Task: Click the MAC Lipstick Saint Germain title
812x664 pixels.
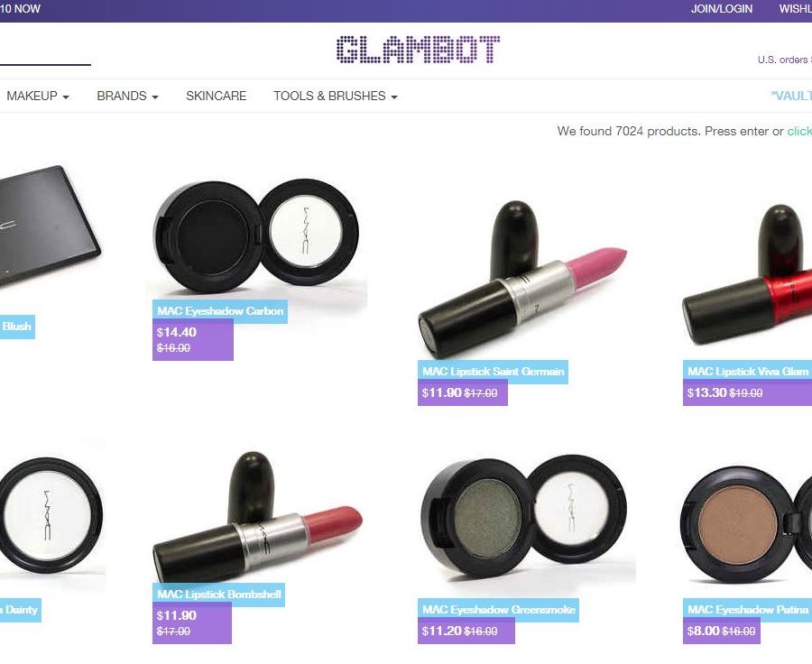Action: pos(493,372)
